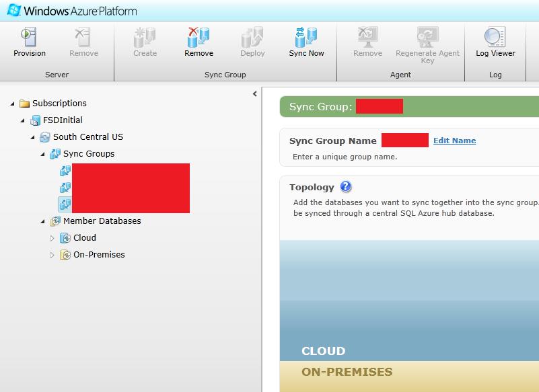The width and height of the screenshot is (539, 392).
Task: Click the Sync Group Name field value
Action: pos(405,140)
